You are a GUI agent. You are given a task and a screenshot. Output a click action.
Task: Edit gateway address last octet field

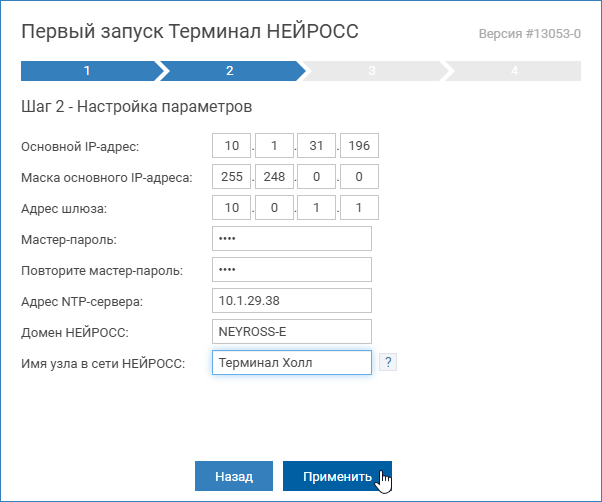tap(359, 208)
